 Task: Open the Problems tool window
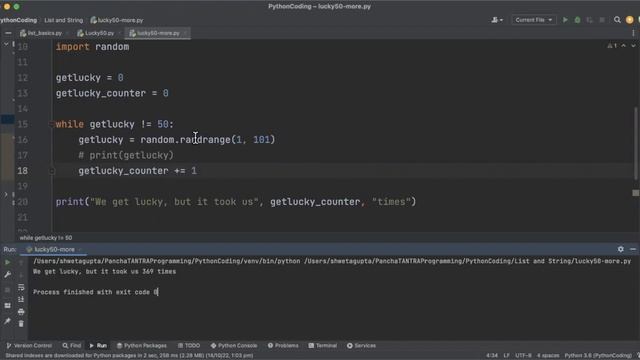[x=283, y=346]
